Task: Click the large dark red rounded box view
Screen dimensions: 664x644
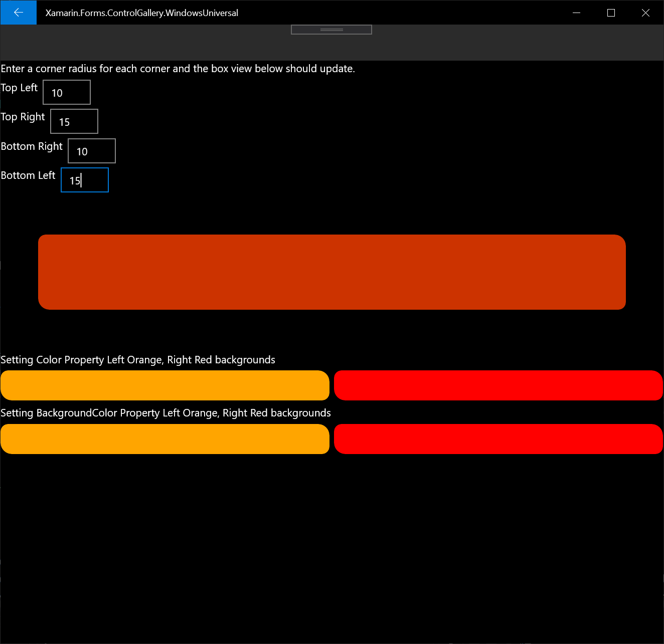Action: (x=331, y=272)
